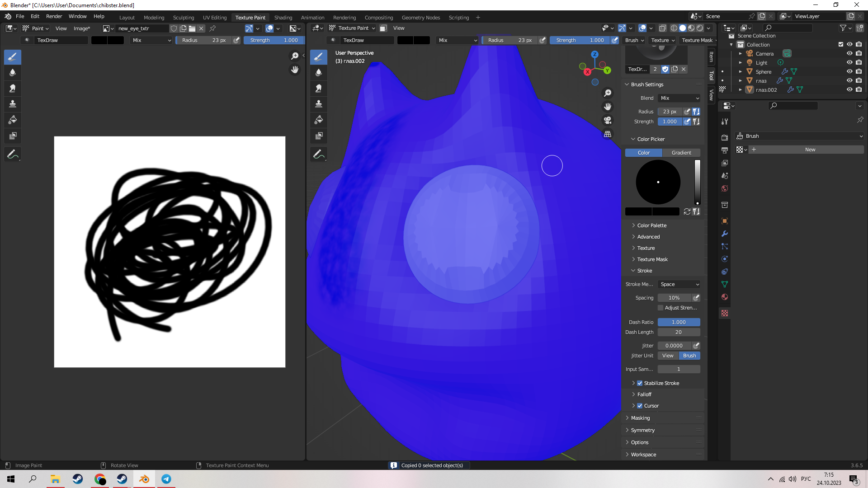The width and height of the screenshot is (868, 488).
Task: Click the Smear tool in 3D viewport
Action: 319,88
